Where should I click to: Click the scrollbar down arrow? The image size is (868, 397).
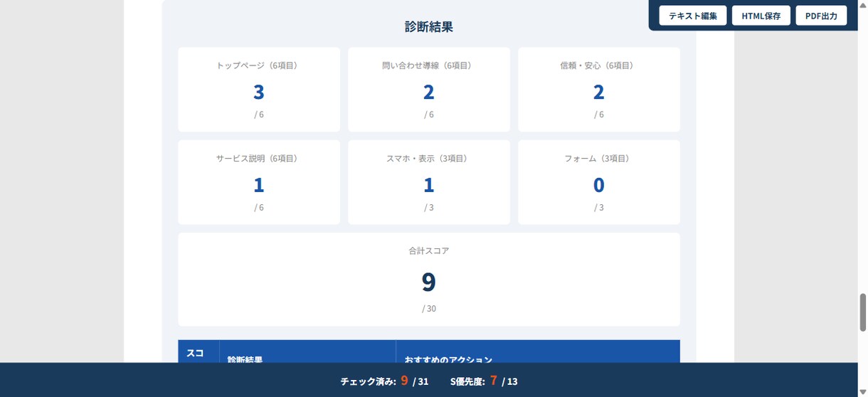pos(863,392)
